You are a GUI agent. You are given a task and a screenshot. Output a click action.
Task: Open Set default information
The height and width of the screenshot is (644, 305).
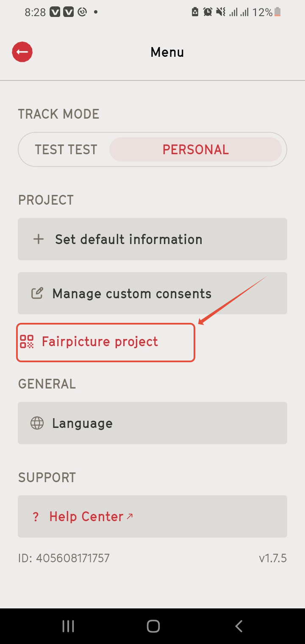point(152,239)
